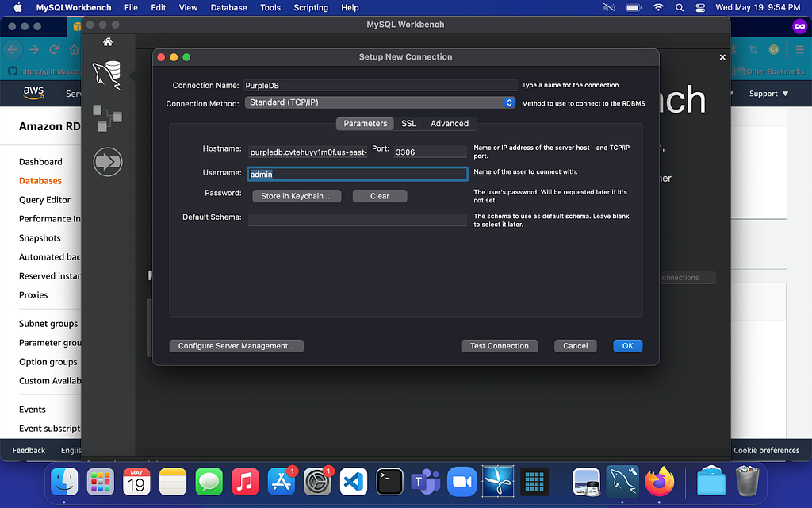The height and width of the screenshot is (508, 812).
Task: Open MySQL Workbench home icon
Action: 108,42
